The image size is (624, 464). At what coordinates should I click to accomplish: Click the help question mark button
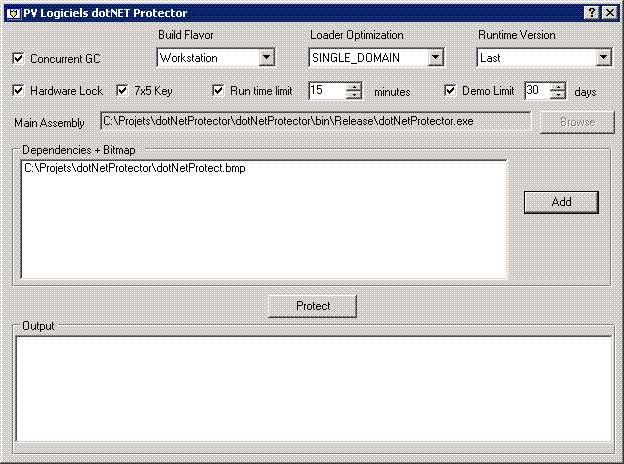pos(593,12)
